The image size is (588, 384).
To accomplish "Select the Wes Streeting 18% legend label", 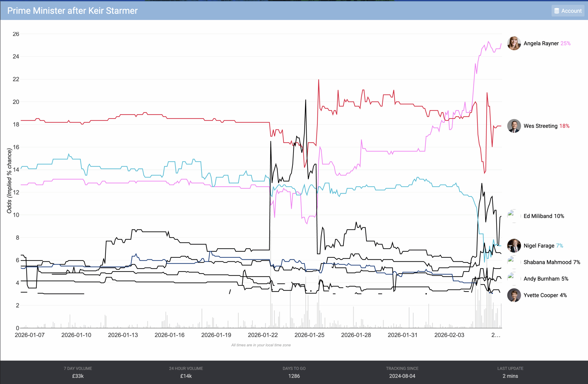I will 546,126.
